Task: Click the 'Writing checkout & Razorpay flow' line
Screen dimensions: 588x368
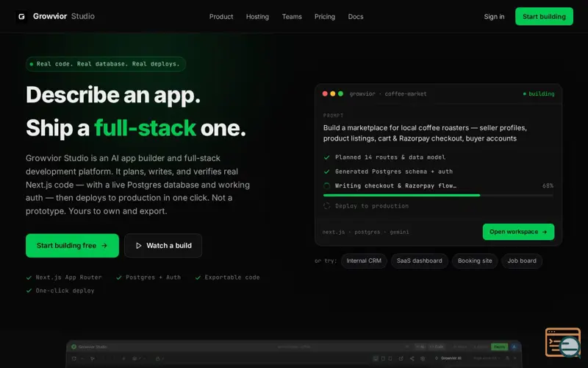Action: [395, 186]
